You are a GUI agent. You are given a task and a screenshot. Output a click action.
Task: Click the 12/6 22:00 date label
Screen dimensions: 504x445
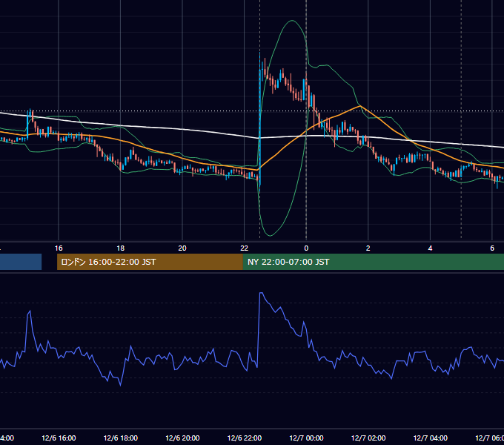(x=245, y=438)
